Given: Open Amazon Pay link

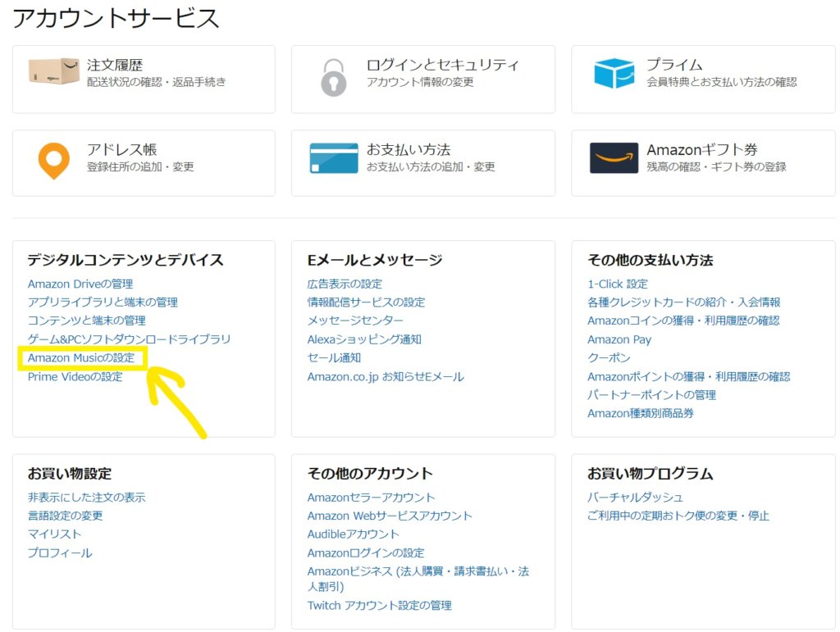Looking at the screenshot, I should 619,339.
